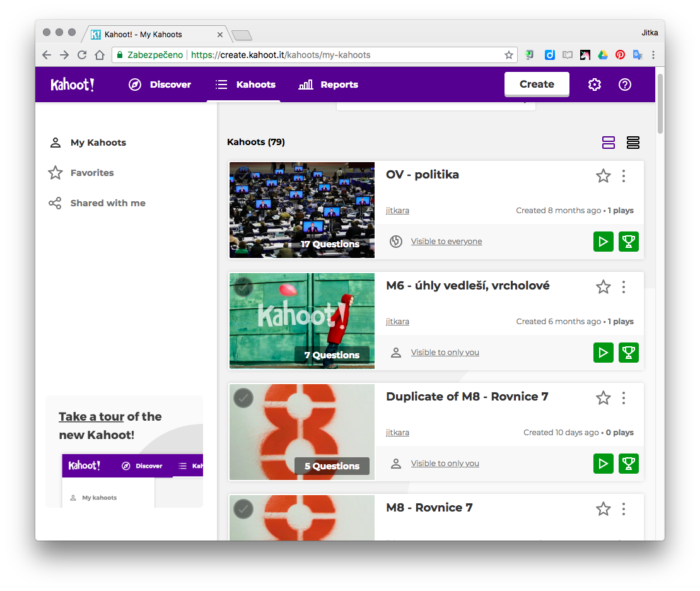Reload the current page
Viewport: 700px width, 591px height.
coord(82,55)
